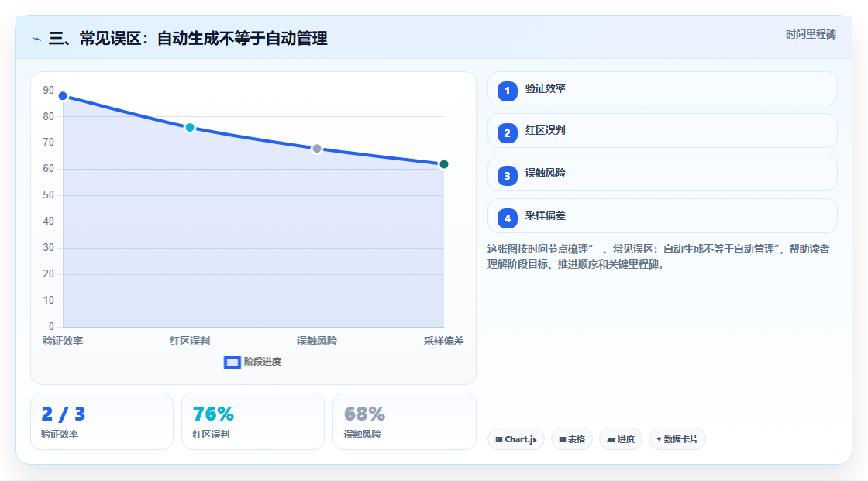The height and width of the screenshot is (481, 868).
Task: Click the heading 三、常见误区：自动生成不等于自动管理
Action: pyautogui.click(x=188, y=38)
